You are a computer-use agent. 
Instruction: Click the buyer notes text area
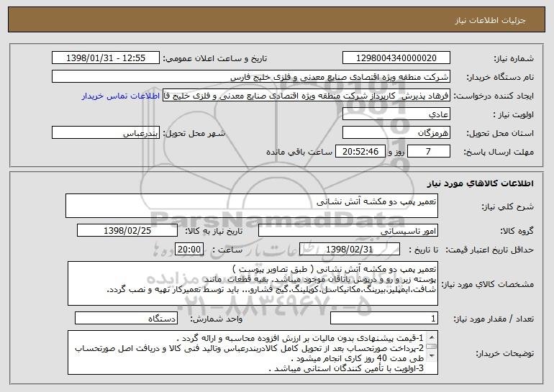pyautogui.click(x=253, y=352)
